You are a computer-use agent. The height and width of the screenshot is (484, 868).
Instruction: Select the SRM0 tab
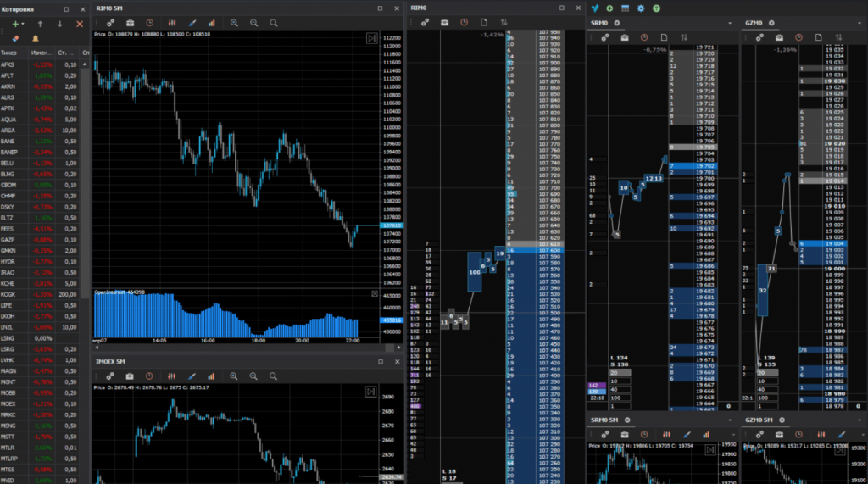click(599, 22)
